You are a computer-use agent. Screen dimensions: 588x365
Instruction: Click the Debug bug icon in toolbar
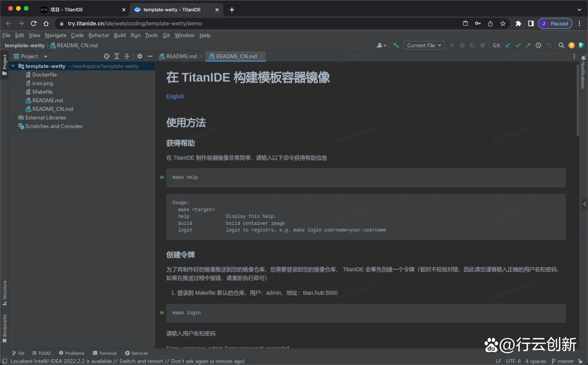462,45
